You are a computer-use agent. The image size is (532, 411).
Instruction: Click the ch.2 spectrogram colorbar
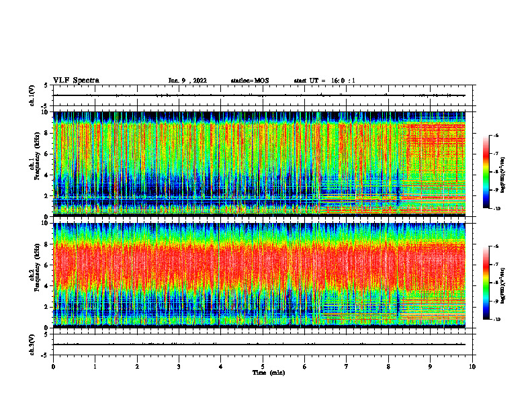point(486,283)
